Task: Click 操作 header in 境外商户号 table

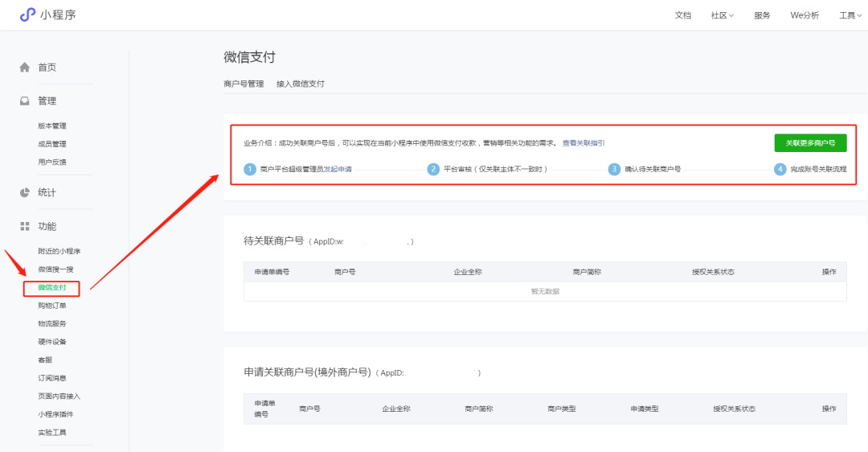Action: click(x=829, y=409)
